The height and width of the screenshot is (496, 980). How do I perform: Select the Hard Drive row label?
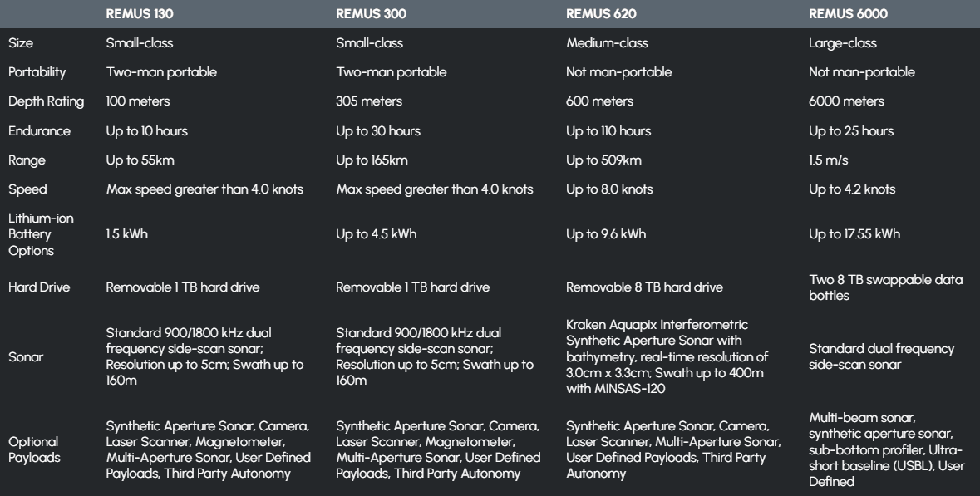[x=34, y=287]
